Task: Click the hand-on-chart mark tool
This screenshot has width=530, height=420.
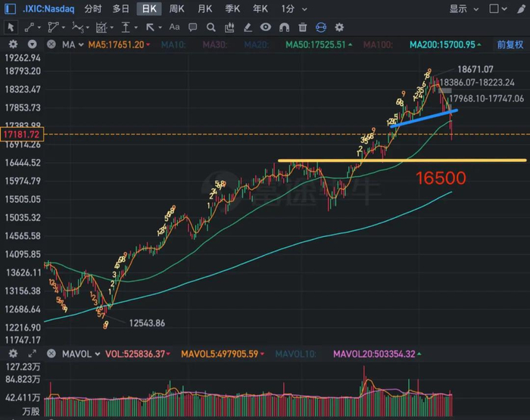Action: [x=229, y=27]
